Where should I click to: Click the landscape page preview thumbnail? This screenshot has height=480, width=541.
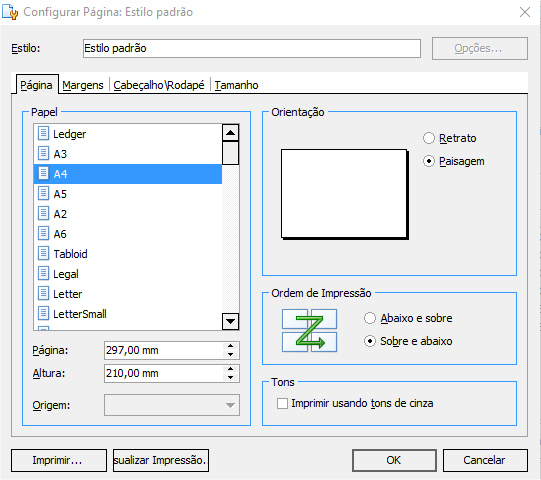[344, 194]
